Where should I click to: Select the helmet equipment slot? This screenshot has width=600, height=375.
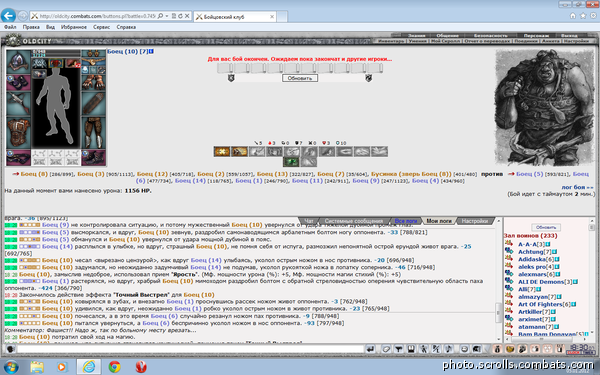(x=18, y=61)
